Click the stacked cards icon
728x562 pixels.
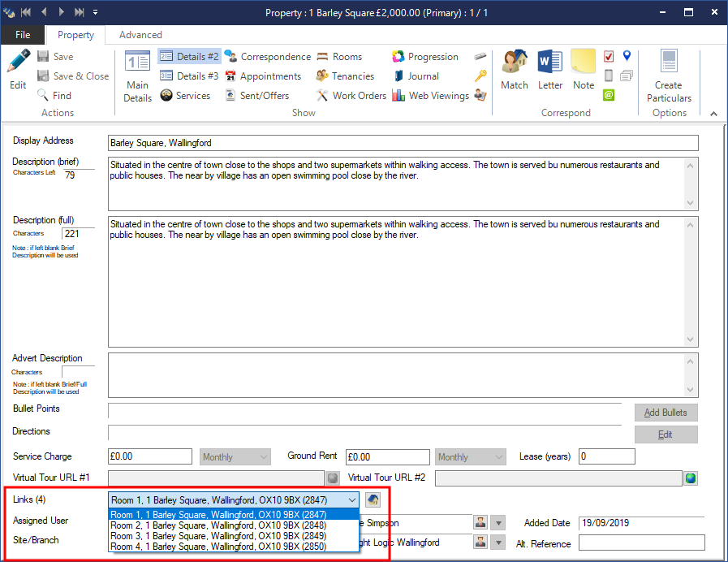click(x=627, y=76)
